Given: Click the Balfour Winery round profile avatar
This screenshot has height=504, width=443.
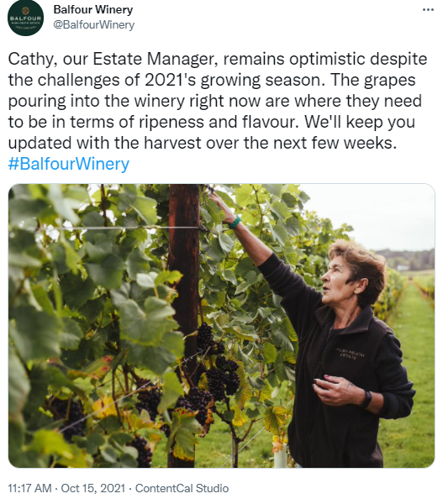Looking at the screenshot, I should [26, 18].
